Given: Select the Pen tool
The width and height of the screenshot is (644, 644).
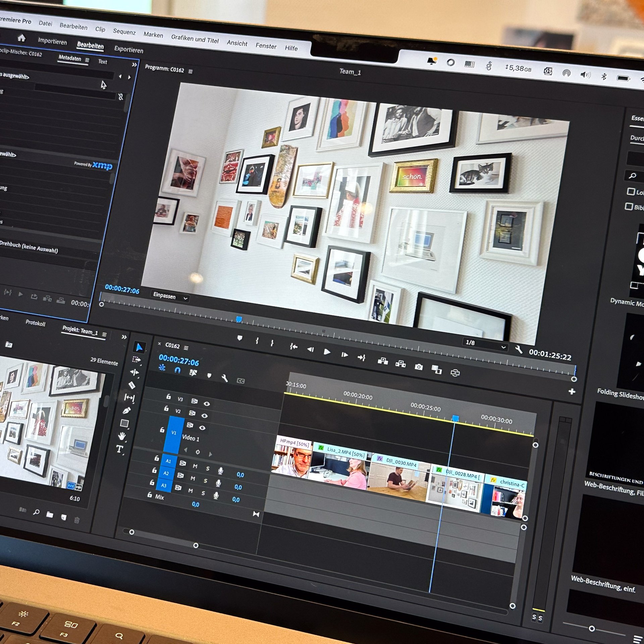Looking at the screenshot, I should click(127, 410).
